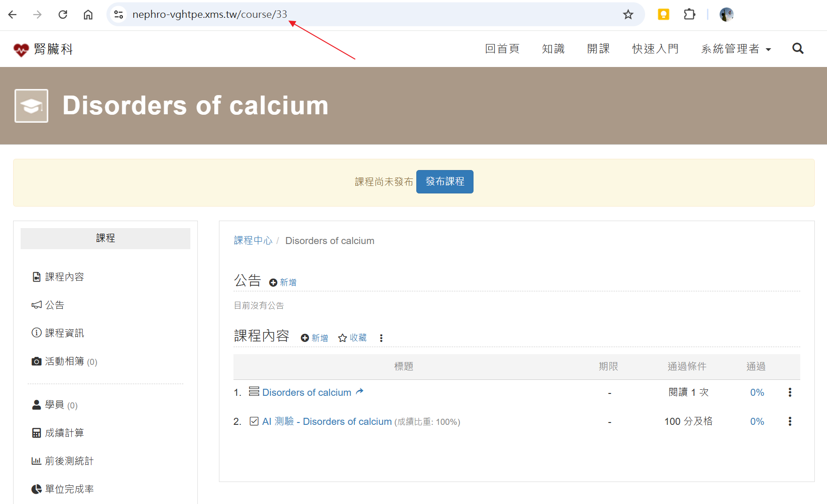Click the browser reload button
This screenshot has width=827, height=504.
63,15
